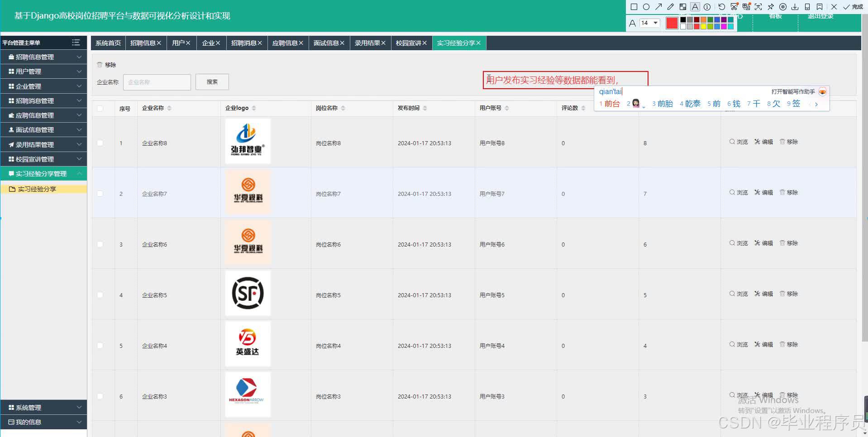Click the bookmark icon in toolbar
Viewport: 868px width, 437px height.
(x=820, y=7)
